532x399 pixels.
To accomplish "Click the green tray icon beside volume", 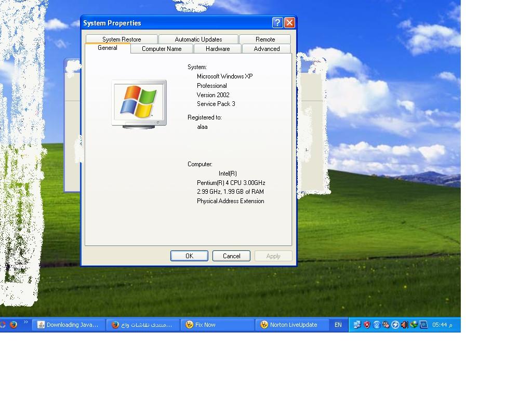I will tap(414, 325).
